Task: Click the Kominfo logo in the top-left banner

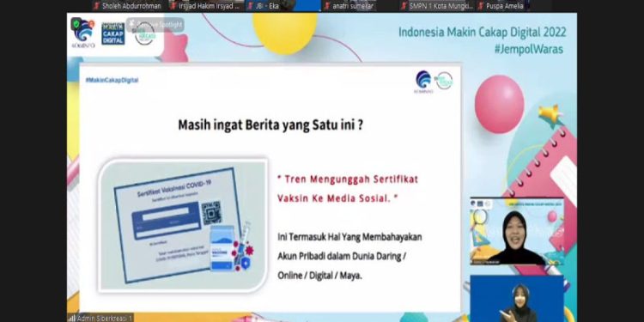Action: pyautogui.click(x=83, y=33)
